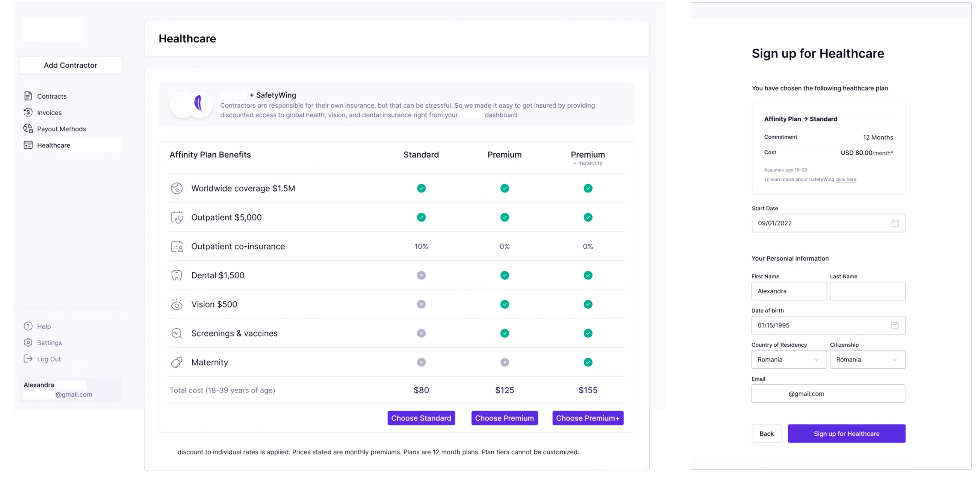Submit Sign up for Healthcare button
This screenshot has width=980, height=488.
point(846,433)
